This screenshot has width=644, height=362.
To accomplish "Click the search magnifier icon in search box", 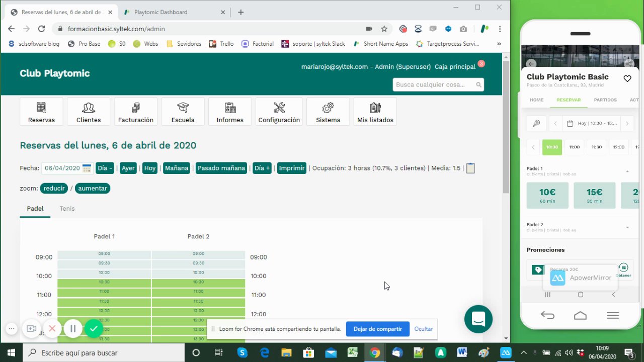I will click(478, 84).
